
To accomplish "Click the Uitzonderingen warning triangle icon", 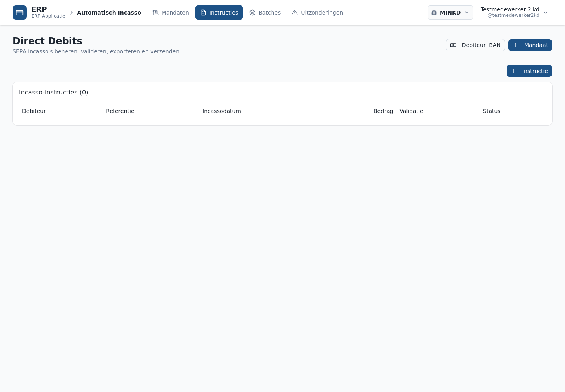I will pyautogui.click(x=295, y=13).
